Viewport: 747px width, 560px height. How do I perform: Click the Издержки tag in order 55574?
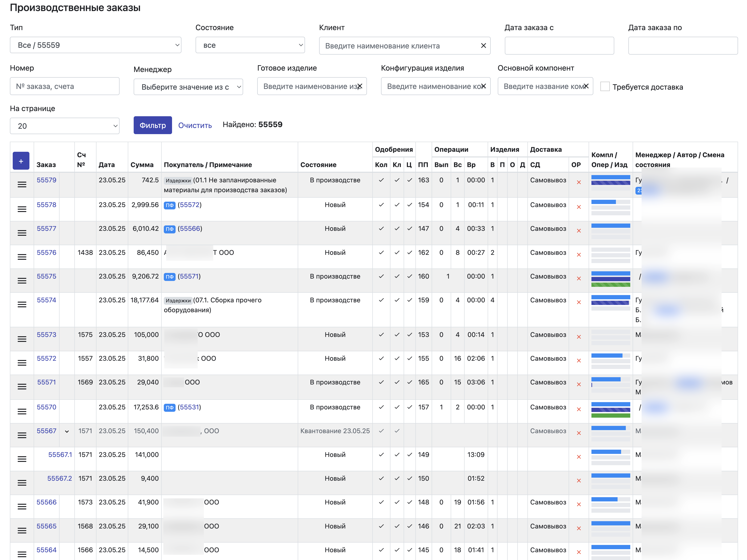[178, 300]
